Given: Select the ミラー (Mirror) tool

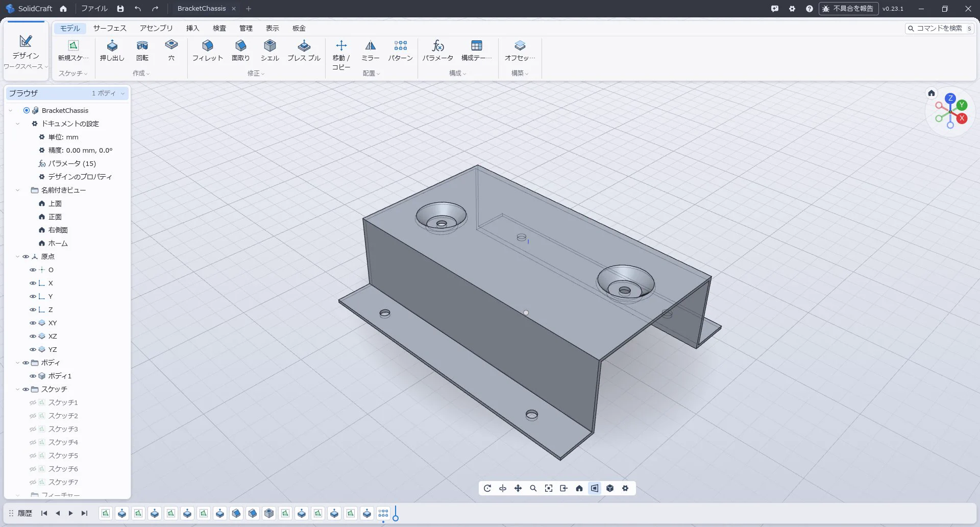Looking at the screenshot, I should click(371, 51).
